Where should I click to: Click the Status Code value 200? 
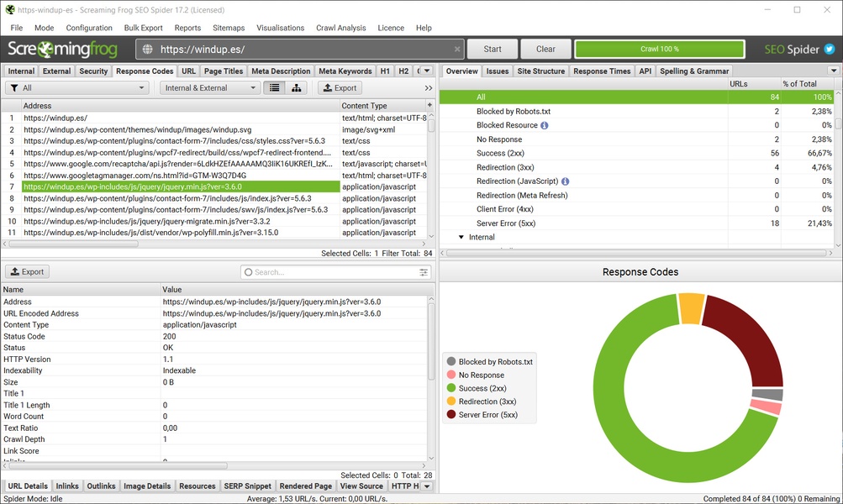(x=169, y=336)
